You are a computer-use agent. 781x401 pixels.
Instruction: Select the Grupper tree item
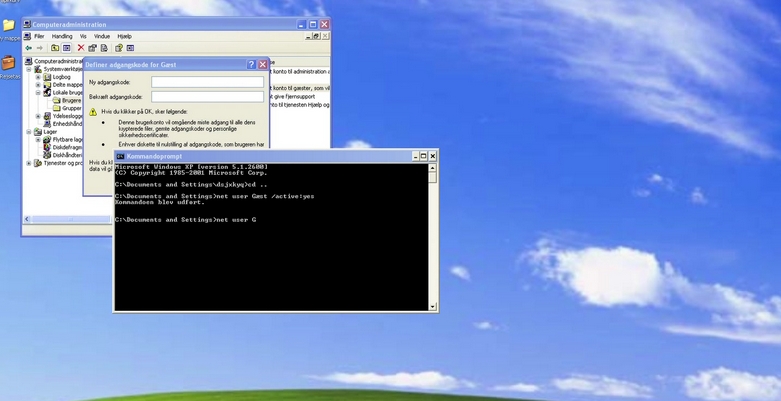click(x=72, y=108)
